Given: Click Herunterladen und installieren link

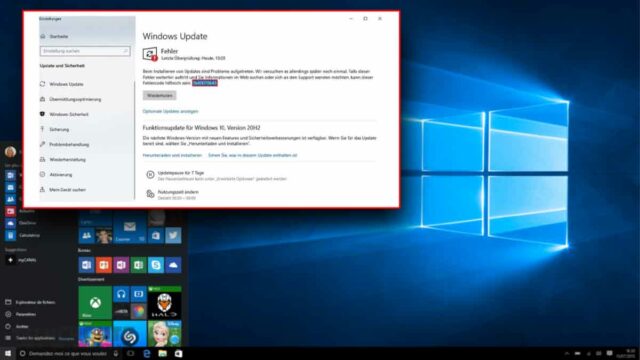Looking at the screenshot, I should tap(172, 156).
